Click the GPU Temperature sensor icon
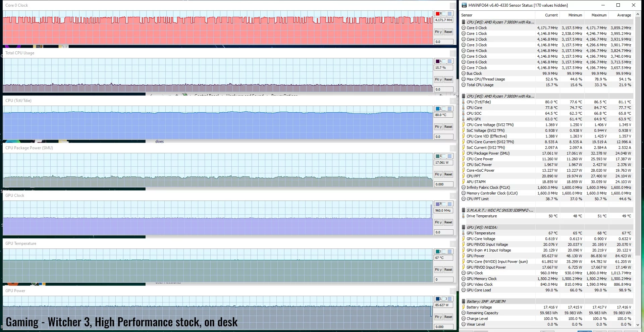 point(463,233)
